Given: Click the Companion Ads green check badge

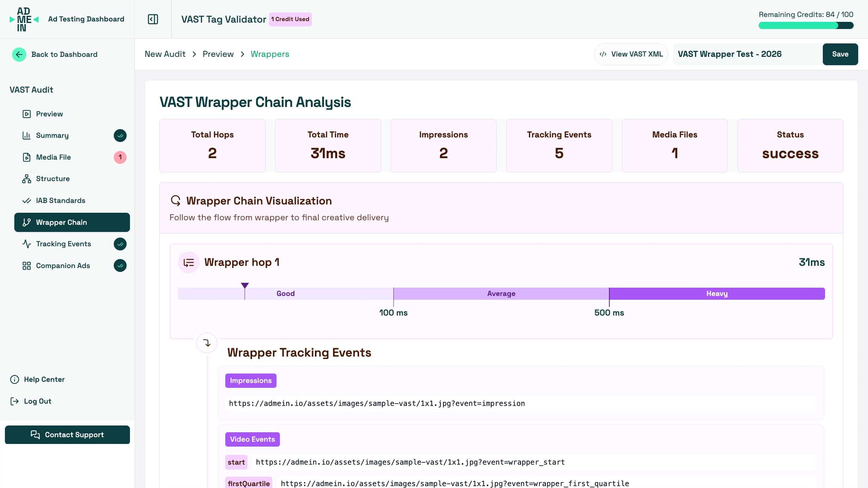Looking at the screenshot, I should tap(120, 265).
